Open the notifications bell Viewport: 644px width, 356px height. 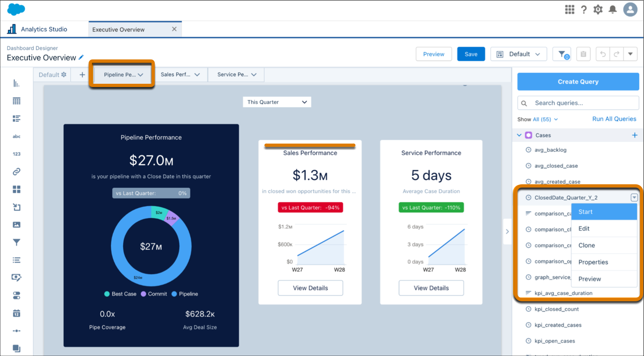pyautogui.click(x=613, y=10)
